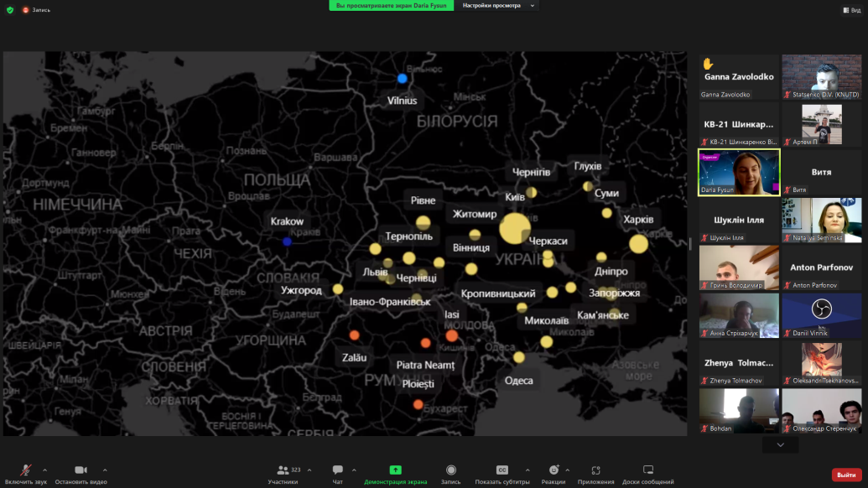Click the green encryption shield icon
Screen dimensions: 868x488
click(10, 10)
